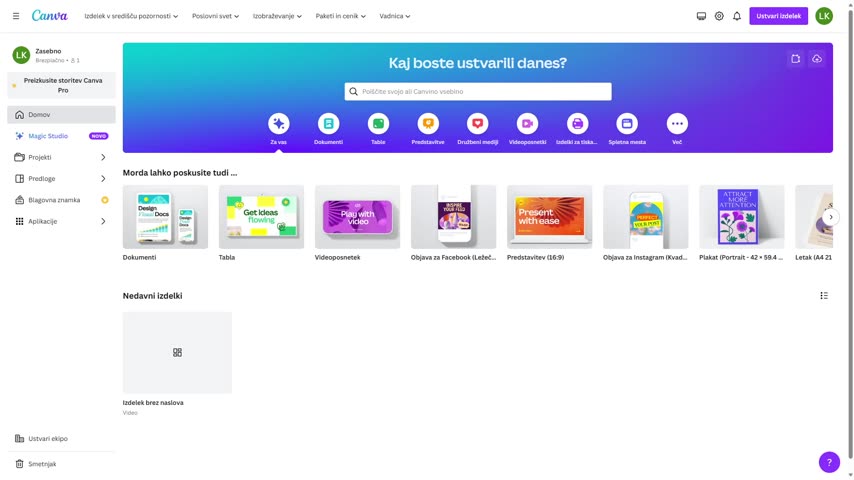854x480 pixels.
Task: Open the Izdelek brez naslova thumbnail
Action: point(177,353)
